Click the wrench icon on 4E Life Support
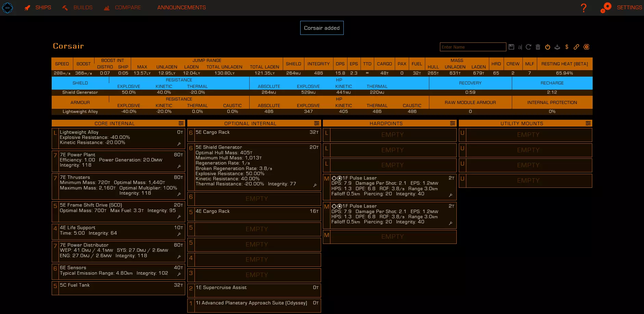The image size is (644, 314). (x=179, y=234)
